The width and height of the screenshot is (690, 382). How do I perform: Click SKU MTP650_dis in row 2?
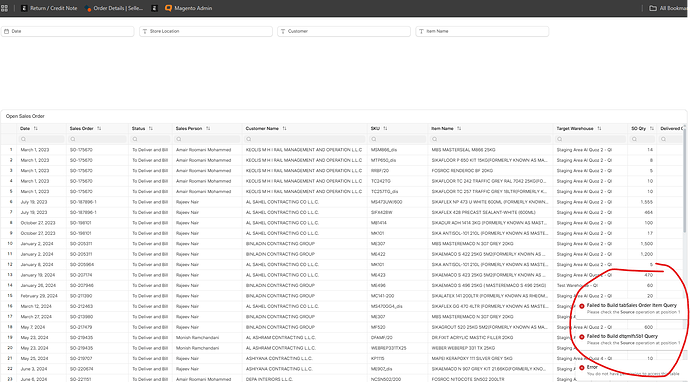[383, 160]
